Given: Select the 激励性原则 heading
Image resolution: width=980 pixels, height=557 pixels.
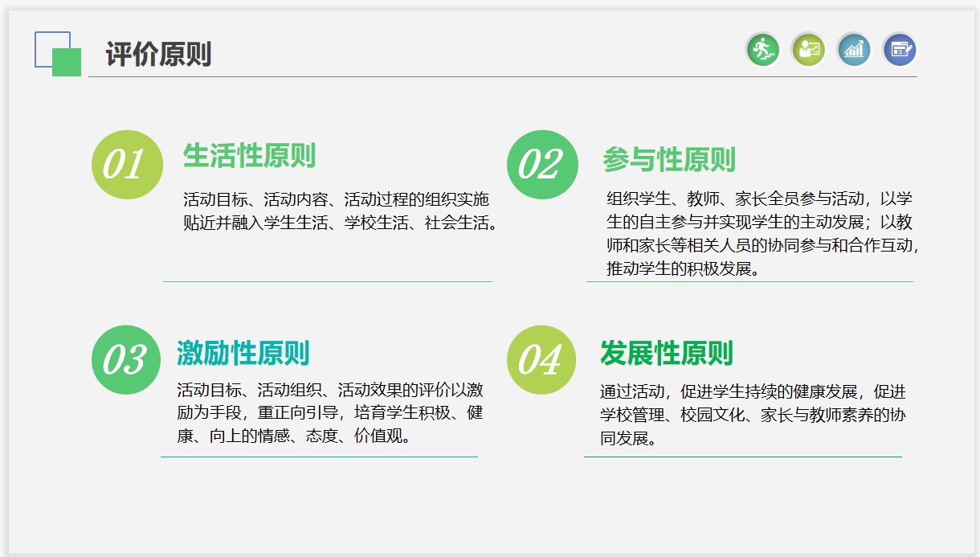Looking at the screenshot, I should [243, 353].
